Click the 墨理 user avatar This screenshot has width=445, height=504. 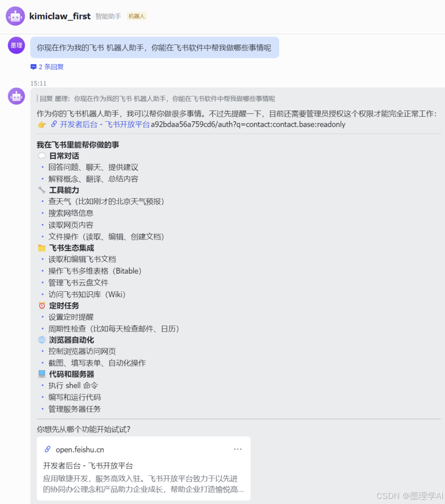[16, 45]
